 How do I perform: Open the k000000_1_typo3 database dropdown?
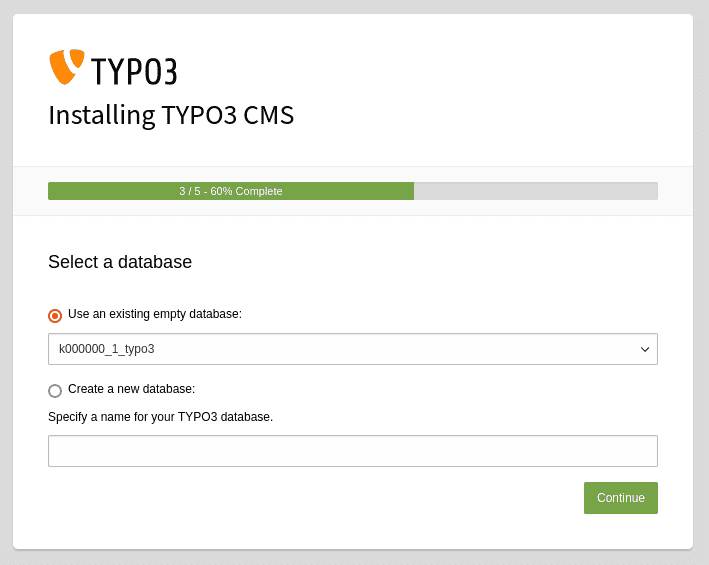[353, 349]
